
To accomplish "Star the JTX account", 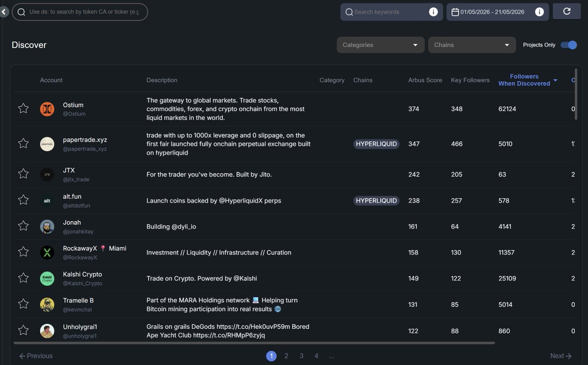I will (23, 174).
